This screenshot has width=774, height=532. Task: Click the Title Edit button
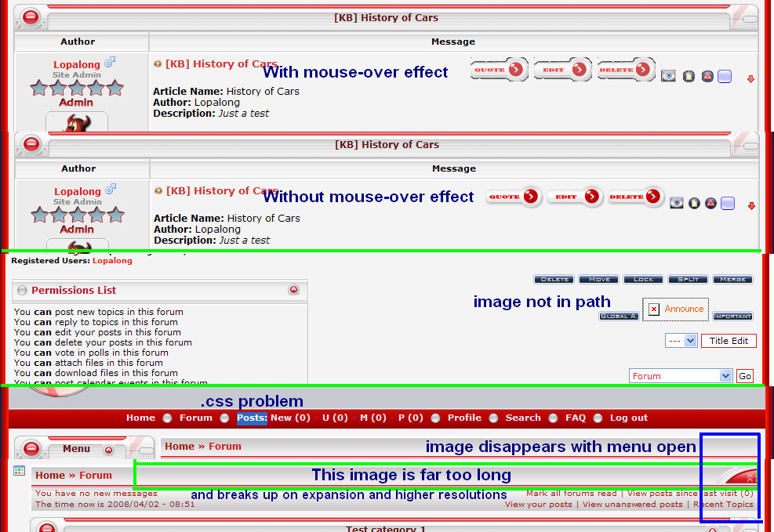click(729, 341)
